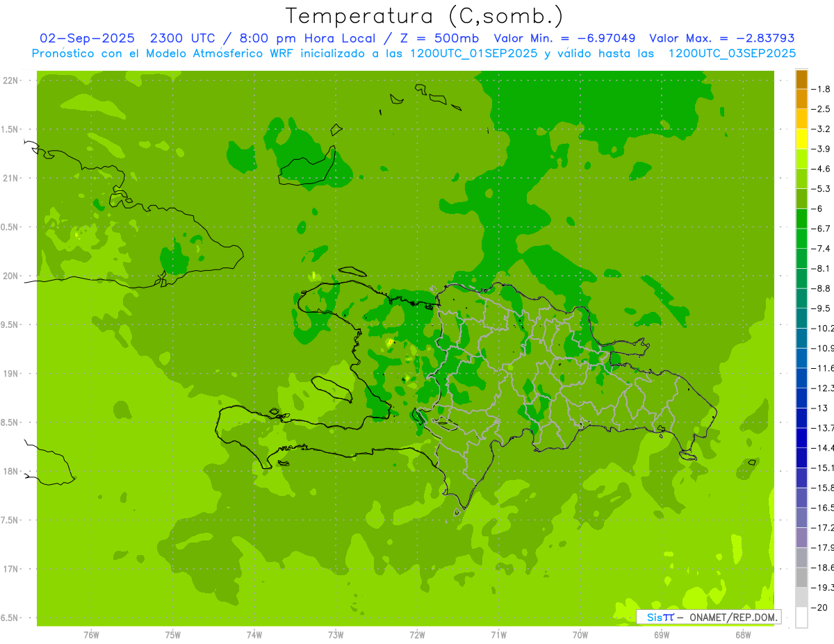
Task: Select the gray swatch between -18.6 and -19.3
Action: pos(801,578)
